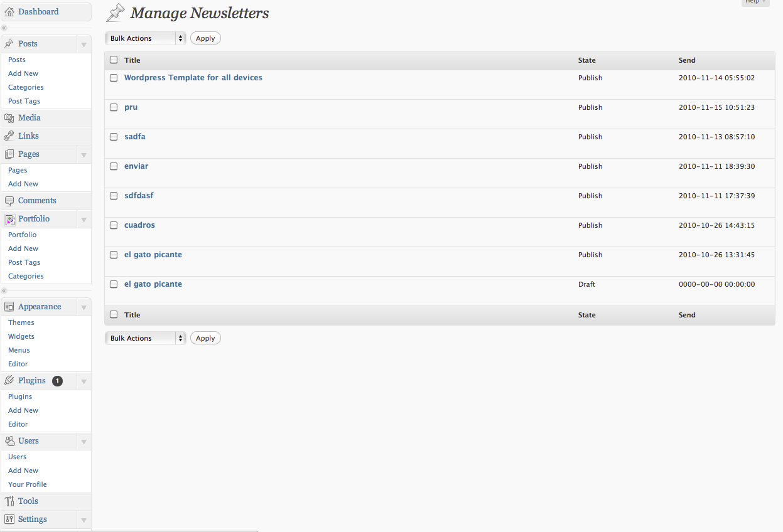Open the top Bulk Actions dropdown
783x532 pixels.
pyautogui.click(x=146, y=38)
